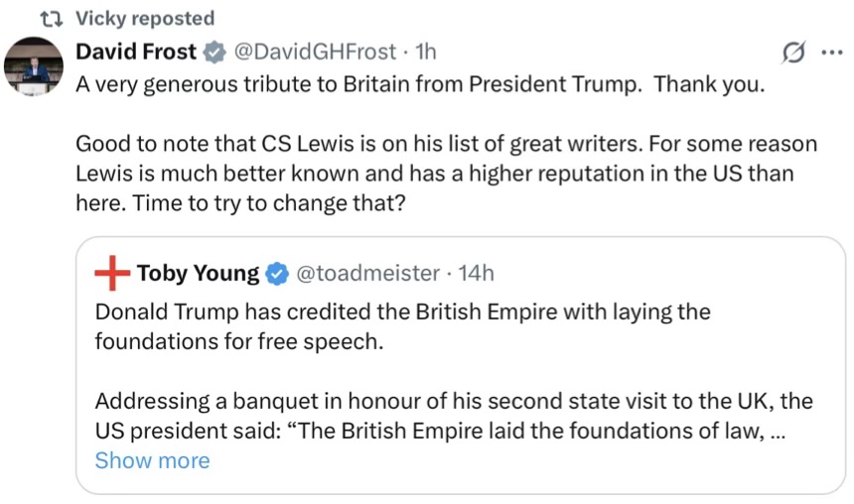This screenshot has width=854, height=504.
Task: Open David Frost's profile picture
Action: click(x=34, y=66)
